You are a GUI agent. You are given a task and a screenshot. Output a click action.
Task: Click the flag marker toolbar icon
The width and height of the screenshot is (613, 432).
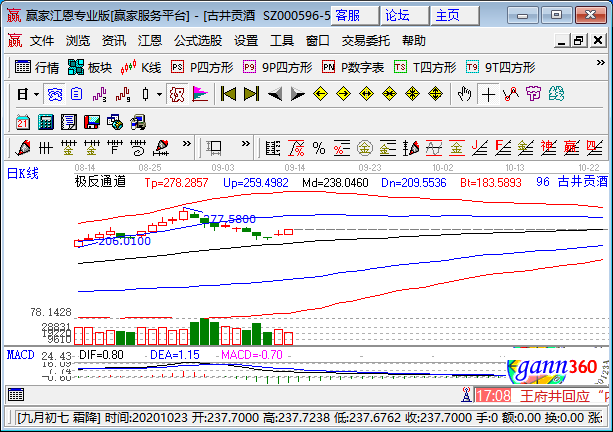pos(200,94)
